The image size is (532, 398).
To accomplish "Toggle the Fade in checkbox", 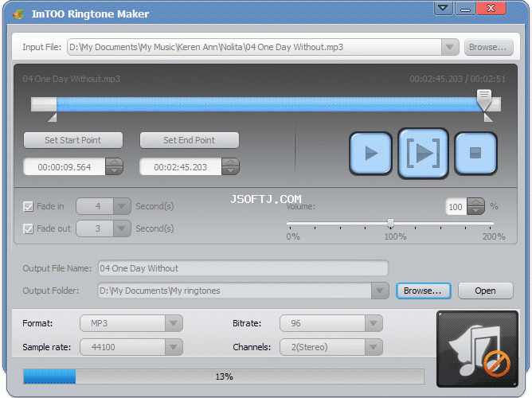I will [x=28, y=206].
